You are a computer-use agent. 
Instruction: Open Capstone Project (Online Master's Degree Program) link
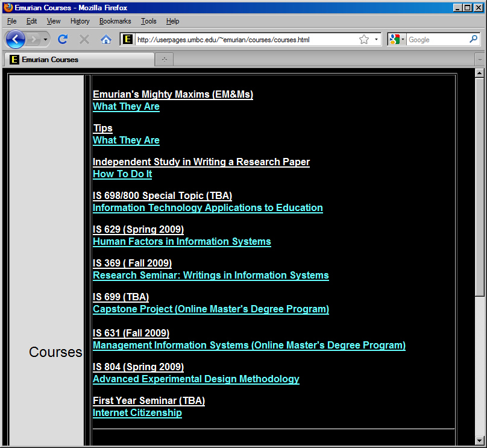[211, 309]
